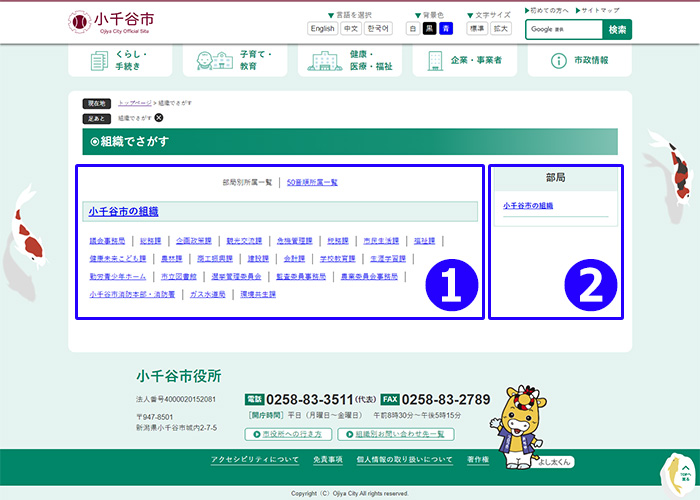Open 市政情報 category

click(579, 60)
